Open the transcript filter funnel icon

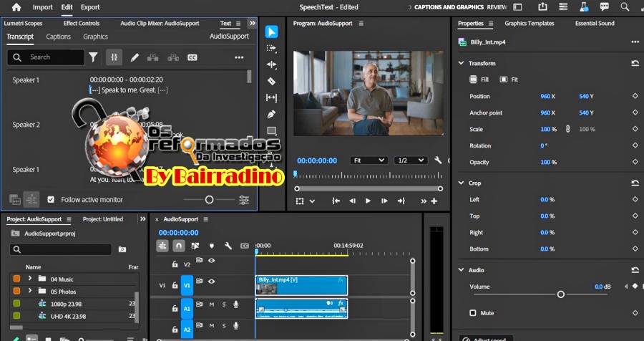(93, 57)
